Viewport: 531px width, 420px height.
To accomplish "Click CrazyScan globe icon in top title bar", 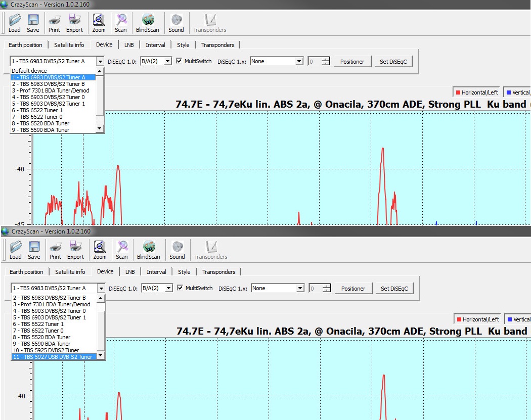I will point(4,5).
